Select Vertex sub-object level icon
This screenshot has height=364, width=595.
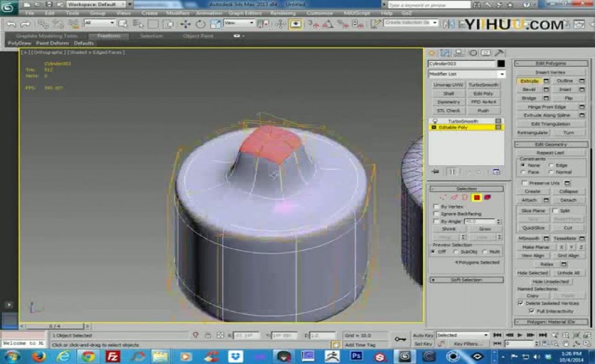pos(443,197)
